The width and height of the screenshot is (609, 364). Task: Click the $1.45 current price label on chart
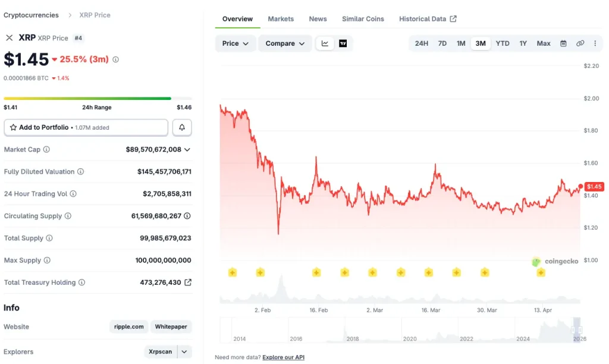pos(594,187)
